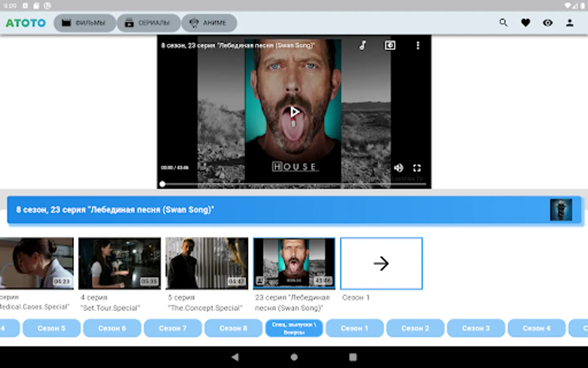This screenshot has height=368, width=588.
Task: Open the user profile icon
Action: coord(570,23)
